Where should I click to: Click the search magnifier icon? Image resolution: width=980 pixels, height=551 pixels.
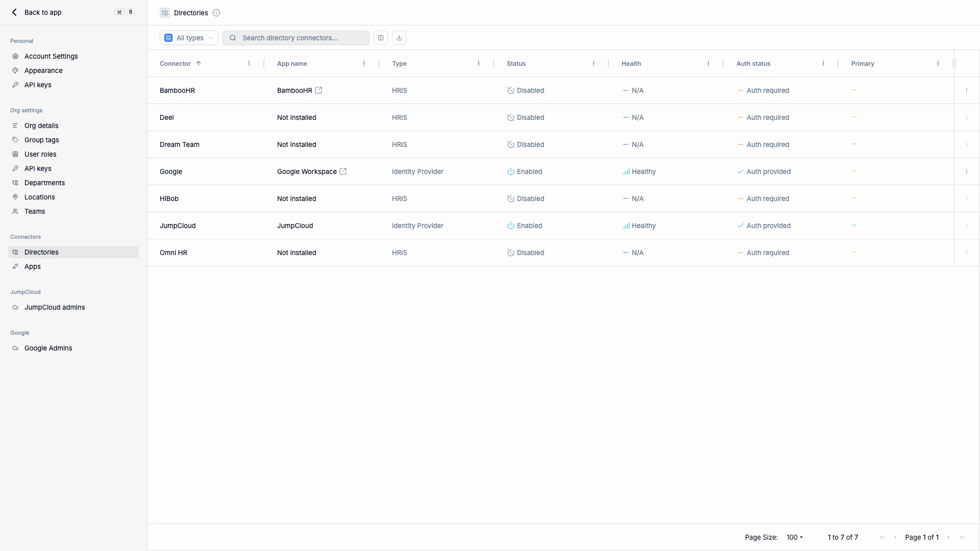[232, 37]
